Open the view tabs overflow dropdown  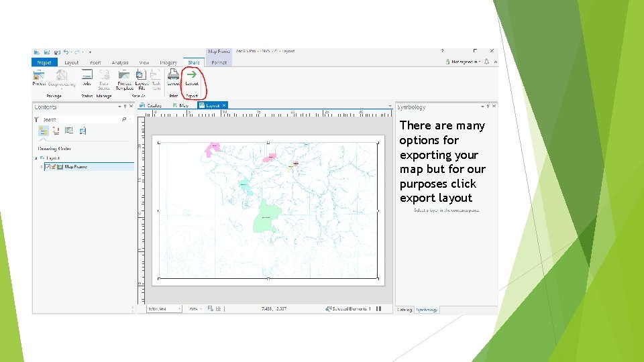tap(390, 106)
